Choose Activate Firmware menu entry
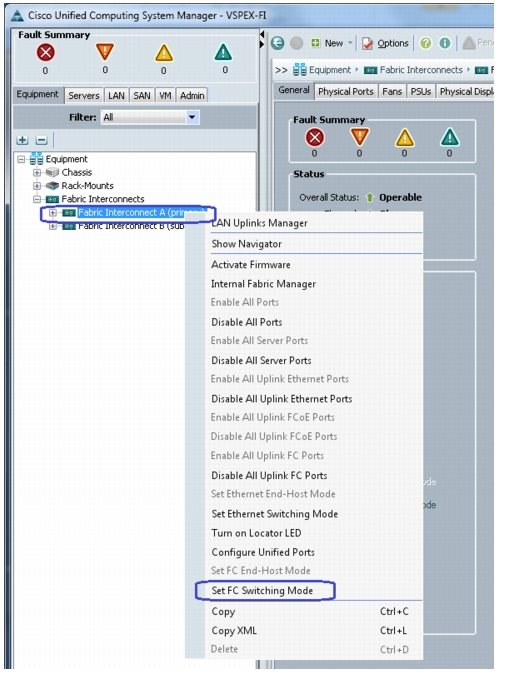Image resolution: width=506 pixels, height=687 pixels. [314, 265]
